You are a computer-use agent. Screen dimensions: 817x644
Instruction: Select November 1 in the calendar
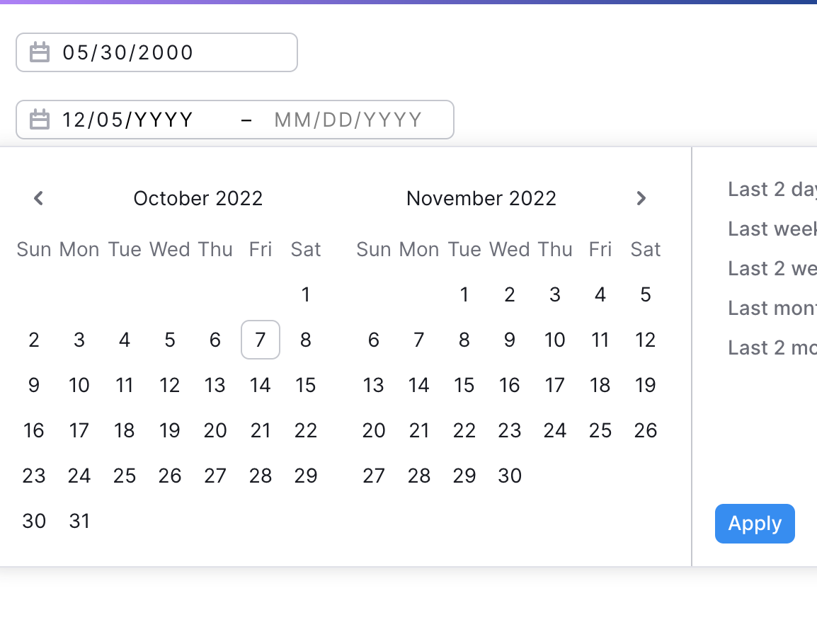coord(464,294)
